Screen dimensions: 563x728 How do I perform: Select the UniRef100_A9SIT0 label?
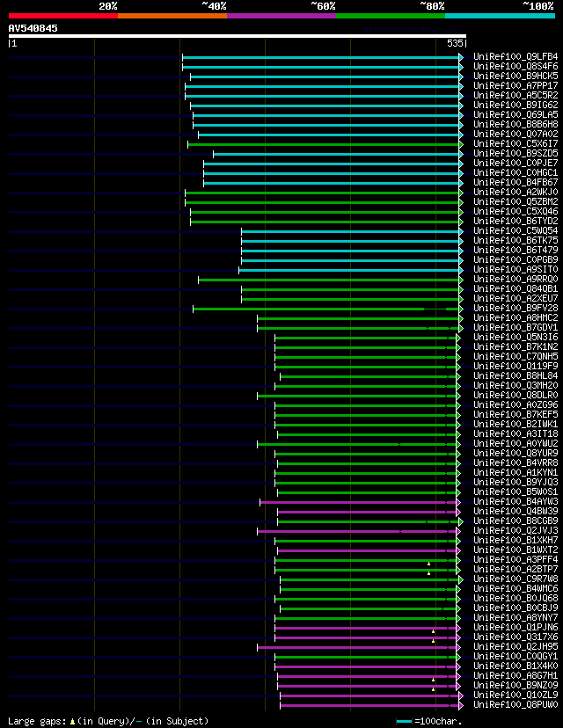coord(515,269)
